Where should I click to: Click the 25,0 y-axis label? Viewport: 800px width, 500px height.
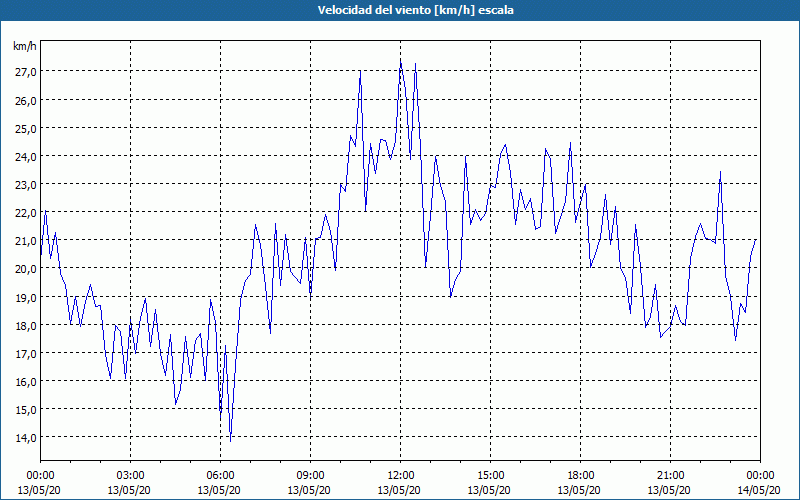pos(25,129)
